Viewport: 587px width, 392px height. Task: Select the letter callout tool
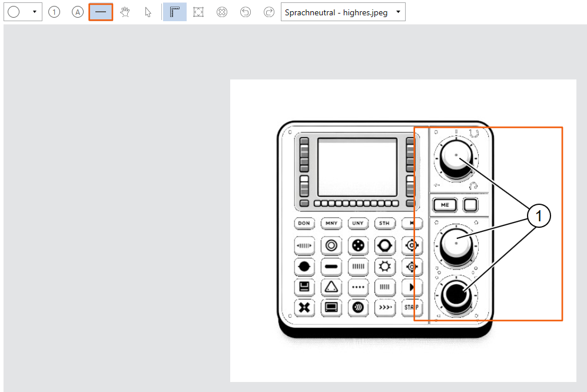(78, 12)
